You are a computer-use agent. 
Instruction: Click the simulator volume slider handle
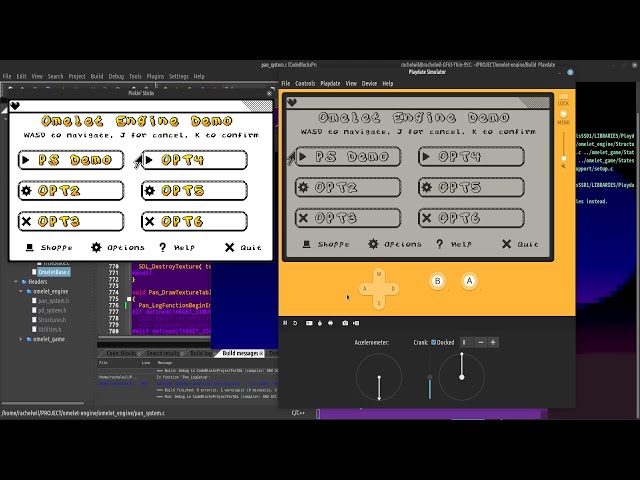pos(564,158)
